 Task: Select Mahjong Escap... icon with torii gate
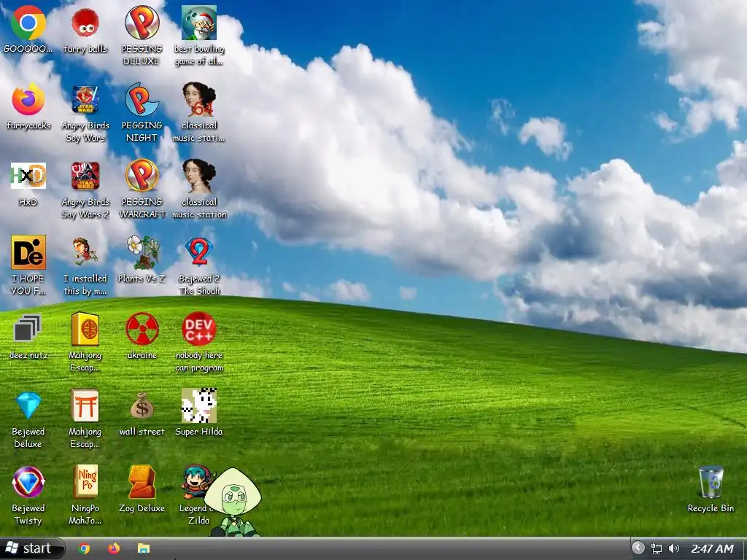(85, 405)
